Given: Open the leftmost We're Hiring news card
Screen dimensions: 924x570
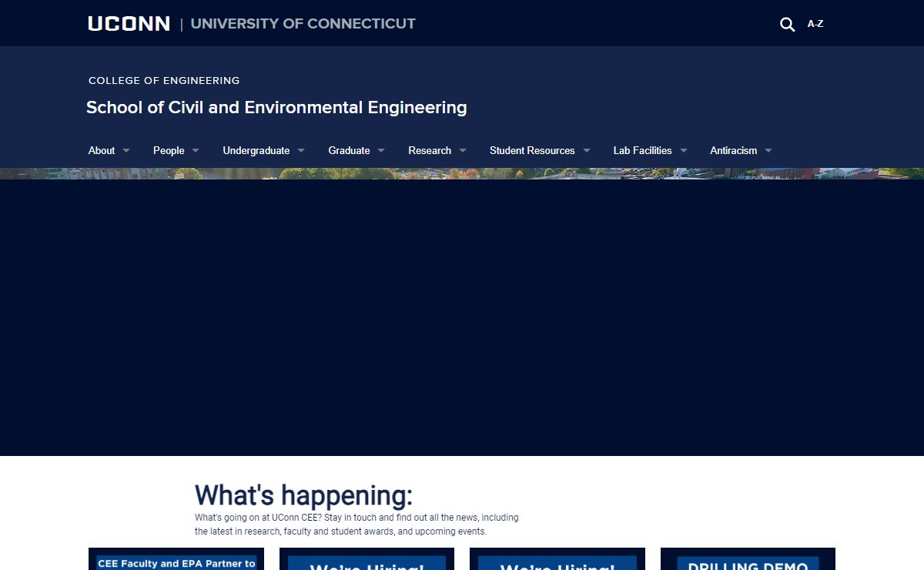Looking at the screenshot, I should (367, 561).
